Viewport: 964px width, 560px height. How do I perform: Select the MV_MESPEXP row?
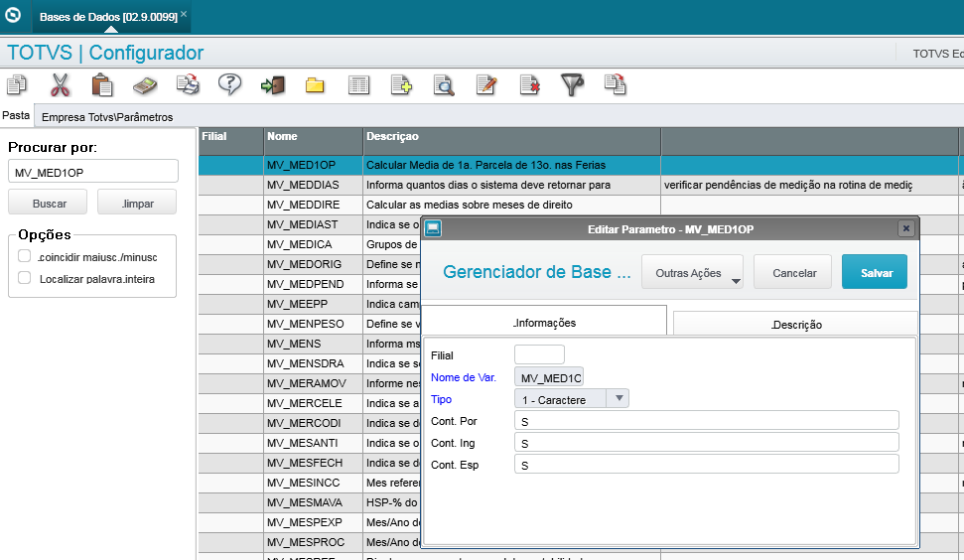click(x=310, y=522)
